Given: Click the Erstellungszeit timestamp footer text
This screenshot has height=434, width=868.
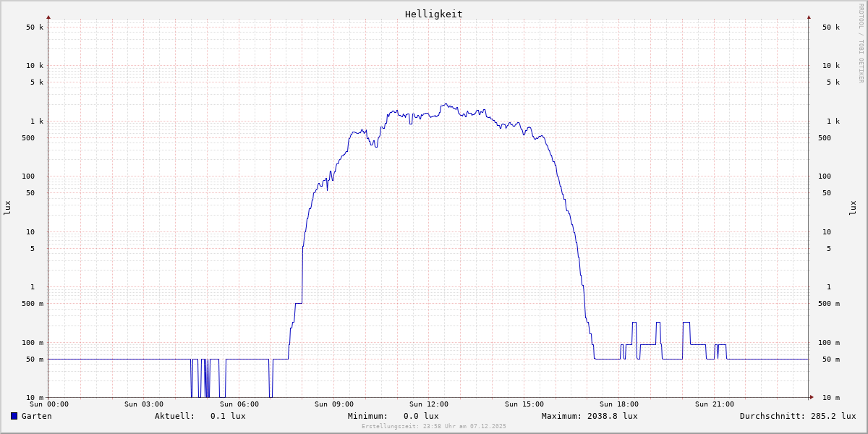Looking at the screenshot, I should (x=434, y=427).
